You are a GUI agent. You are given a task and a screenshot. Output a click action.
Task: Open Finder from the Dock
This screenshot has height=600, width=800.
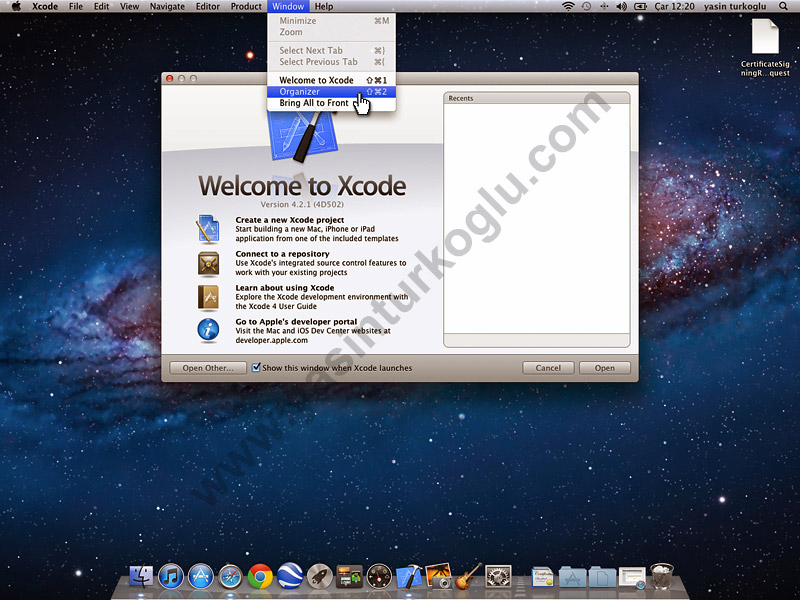pyautogui.click(x=141, y=577)
